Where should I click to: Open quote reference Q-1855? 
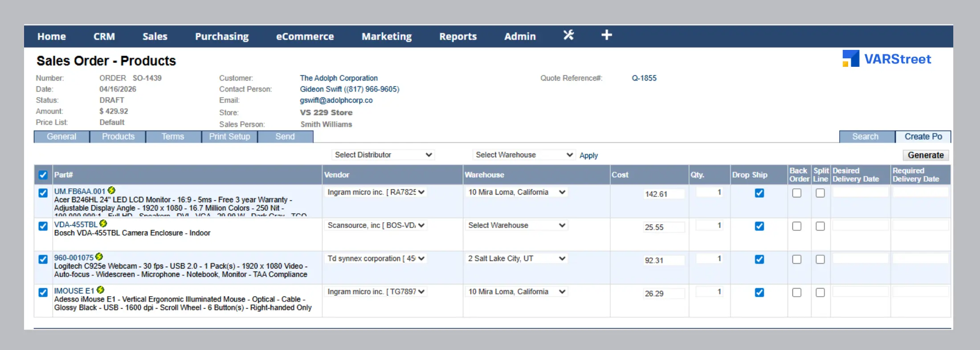(644, 78)
